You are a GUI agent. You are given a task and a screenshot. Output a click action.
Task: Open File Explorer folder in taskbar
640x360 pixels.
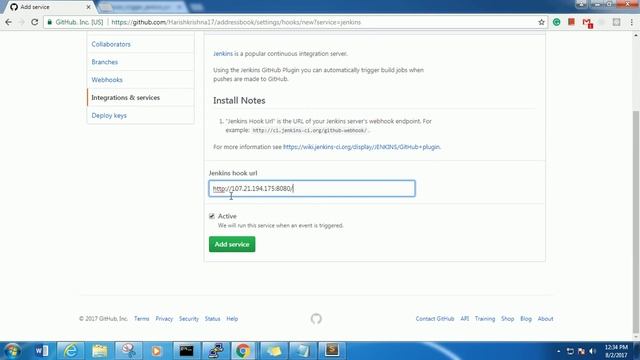tap(100, 351)
